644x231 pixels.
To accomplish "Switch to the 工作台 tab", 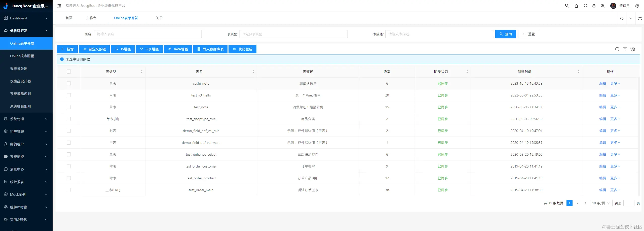I will (91, 18).
